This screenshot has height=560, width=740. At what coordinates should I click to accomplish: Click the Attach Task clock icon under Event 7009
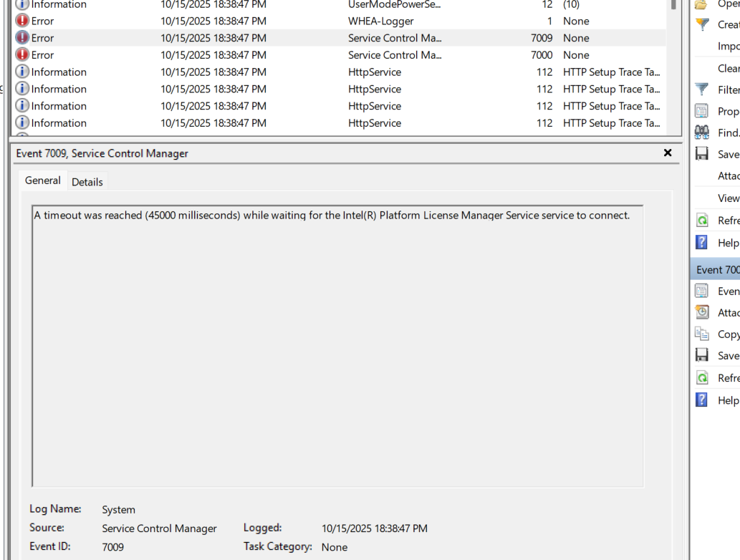pyautogui.click(x=702, y=312)
